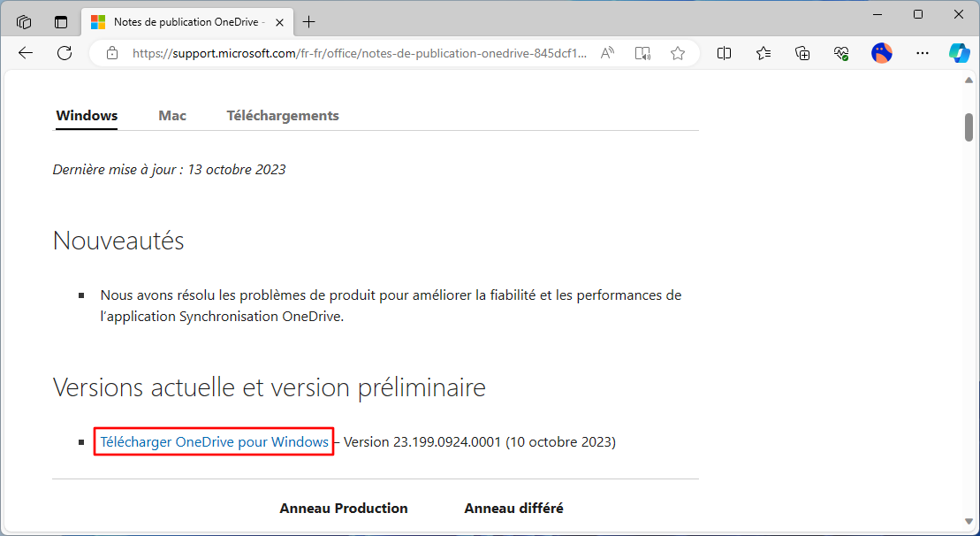Add this page to favorites star
The width and height of the screenshot is (980, 536).
pos(678,53)
